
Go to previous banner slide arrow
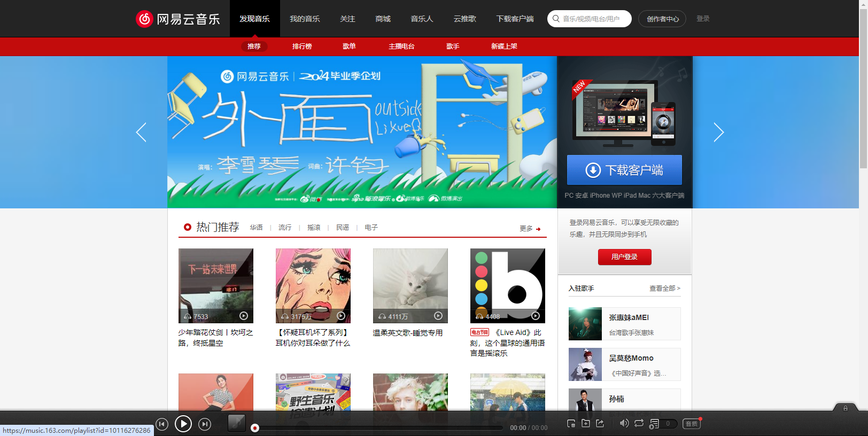coord(141,132)
